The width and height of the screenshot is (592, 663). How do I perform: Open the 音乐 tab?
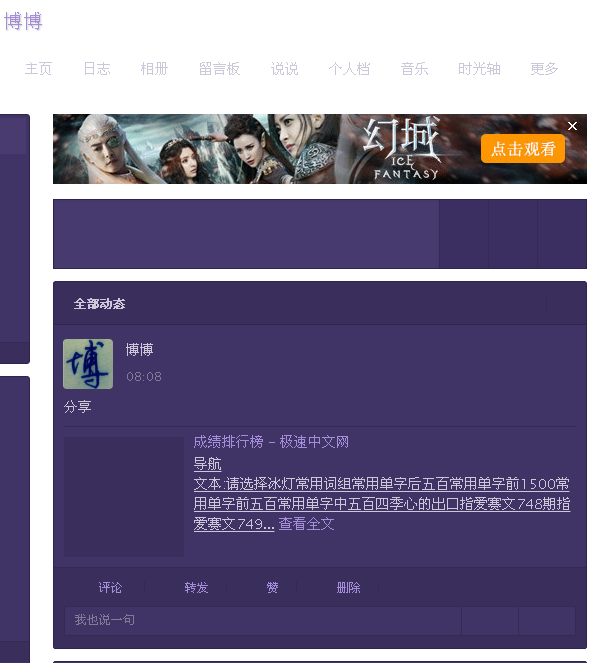point(414,68)
